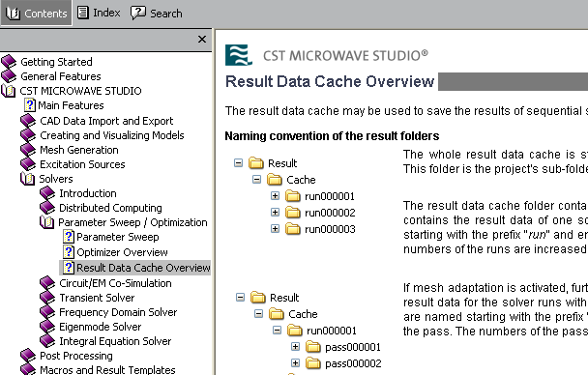Click the CAD Data Import and Export book icon
Viewport: 588px width, 375px height.
click(x=28, y=121)
